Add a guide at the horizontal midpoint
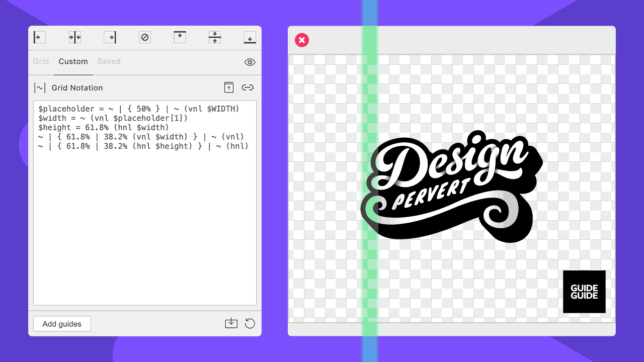Viewport: 644px width, 362px height. (215, 38)
